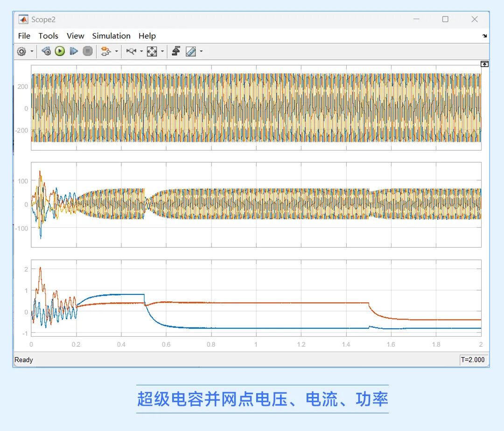Expand the Zoom tool dropdown arrow
The height and width of the screenshot is (431, 504).
141,51
